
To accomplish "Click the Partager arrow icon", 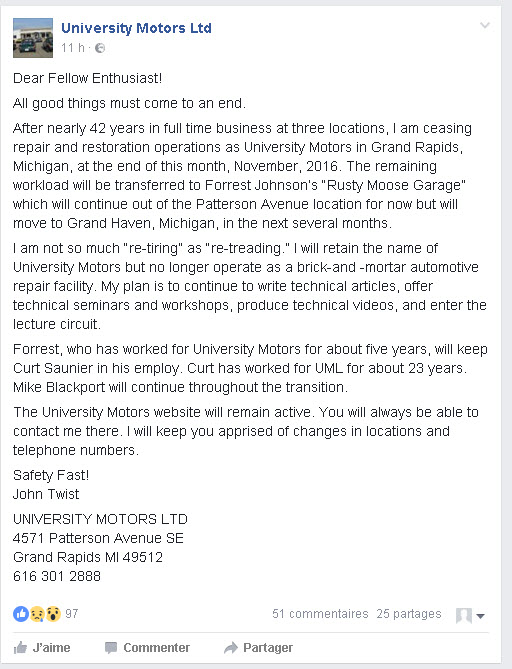I will click(231, 648).
